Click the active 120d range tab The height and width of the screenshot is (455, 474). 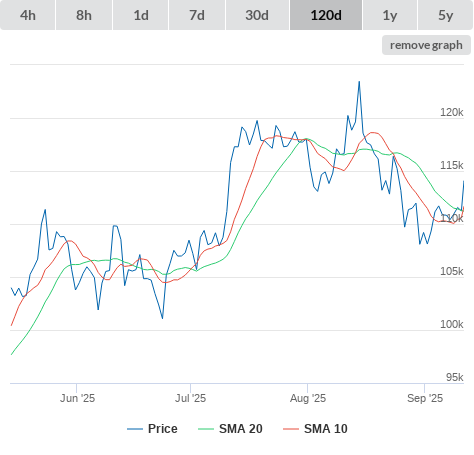326,15
